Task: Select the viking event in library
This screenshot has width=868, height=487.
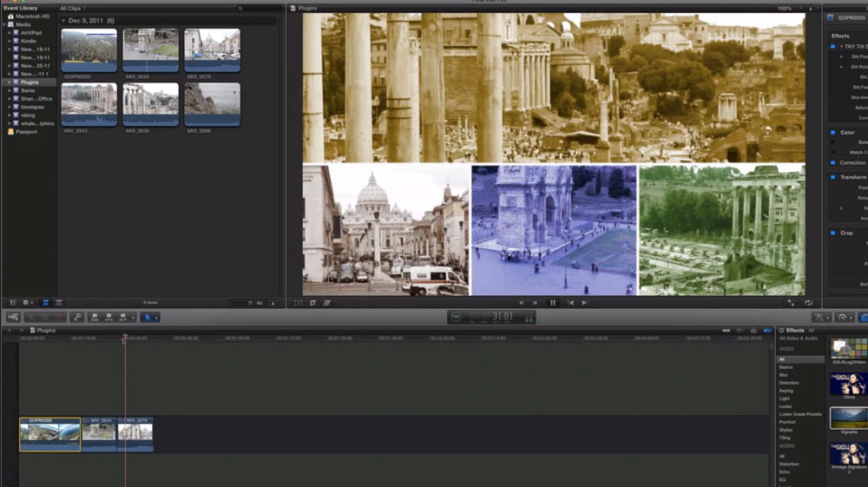Action: pyautogui.click(x=28, y=115)
